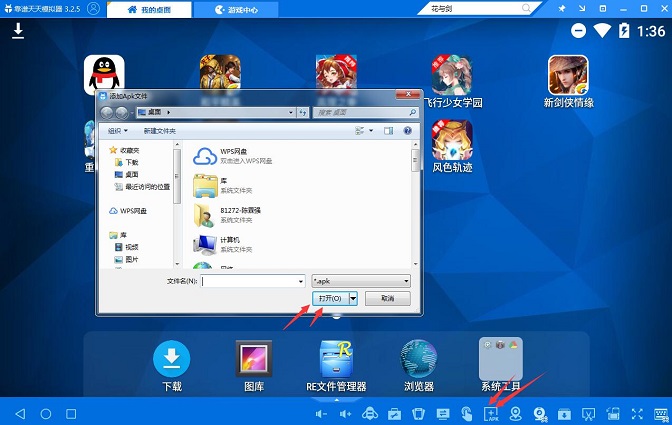672x425 pixels.
Task: Click the volume down speaker icon
Action: [x=321, y=413]
